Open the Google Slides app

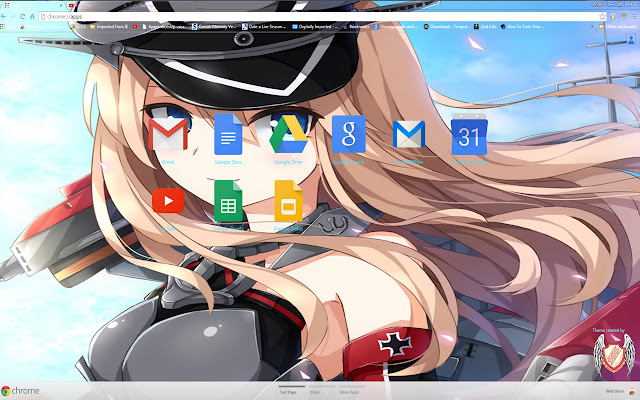[x=288, y=200]
